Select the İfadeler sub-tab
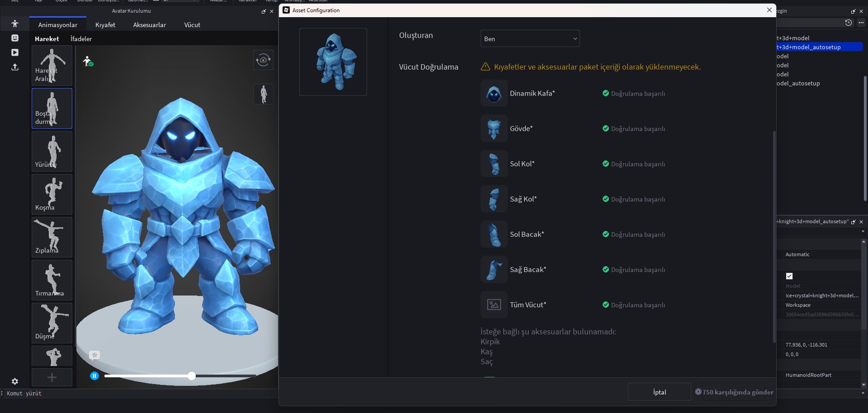The height and width of the screenshot is (413, 868). point(81,39)
